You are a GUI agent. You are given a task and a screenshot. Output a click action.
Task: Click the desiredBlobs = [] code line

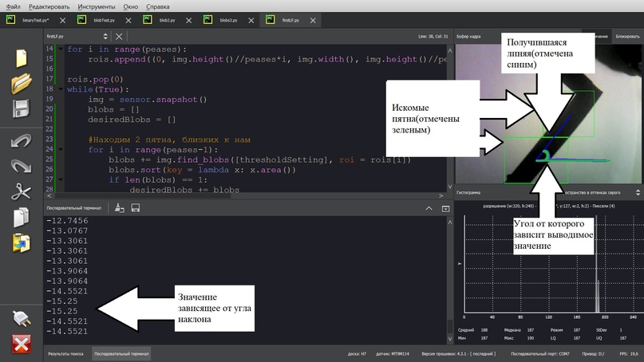coord(132,120)
